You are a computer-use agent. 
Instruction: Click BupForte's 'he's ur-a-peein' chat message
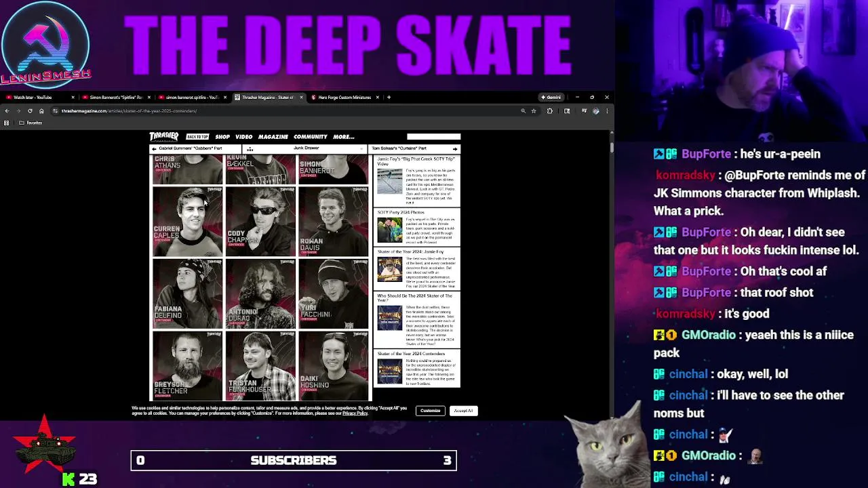[x=737, y=154]
